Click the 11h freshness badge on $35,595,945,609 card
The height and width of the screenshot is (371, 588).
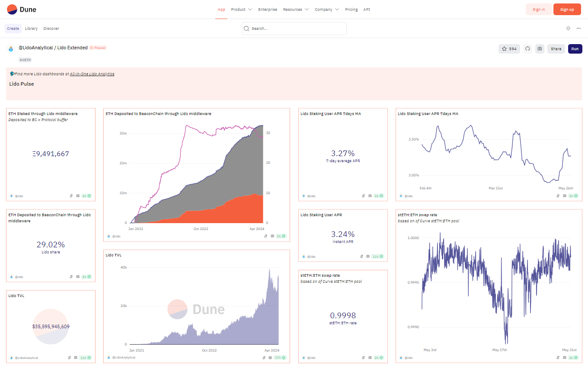86,358
